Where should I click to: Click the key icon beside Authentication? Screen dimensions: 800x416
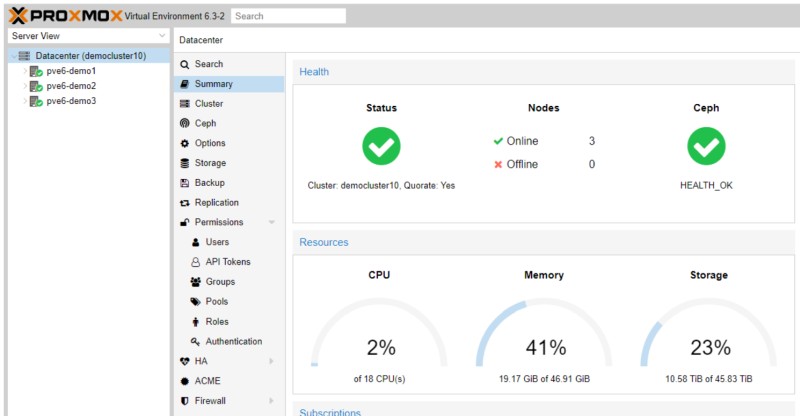point(195,341)
